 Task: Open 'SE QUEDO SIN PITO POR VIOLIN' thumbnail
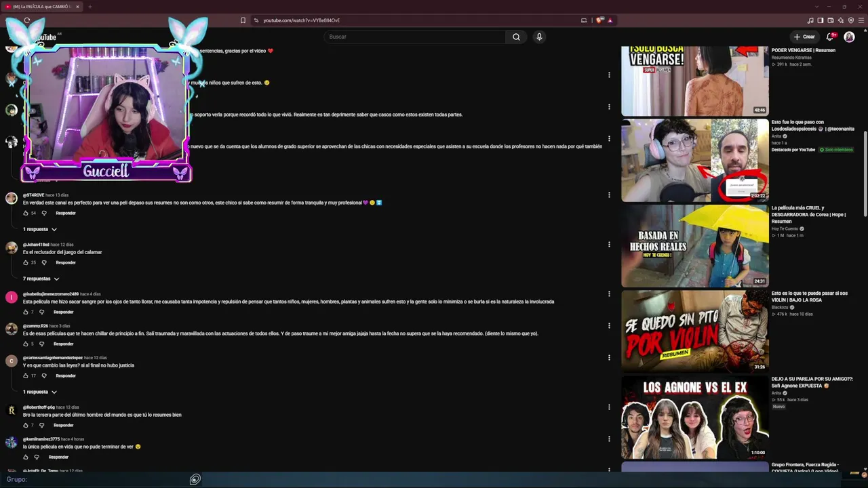click(695, 331)
